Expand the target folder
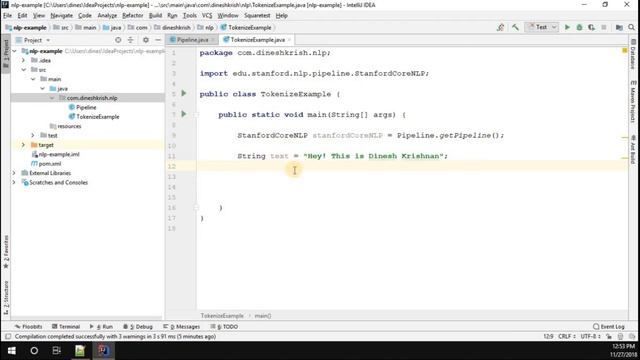Viewport: 640px width, 360px height. [23, 145]
